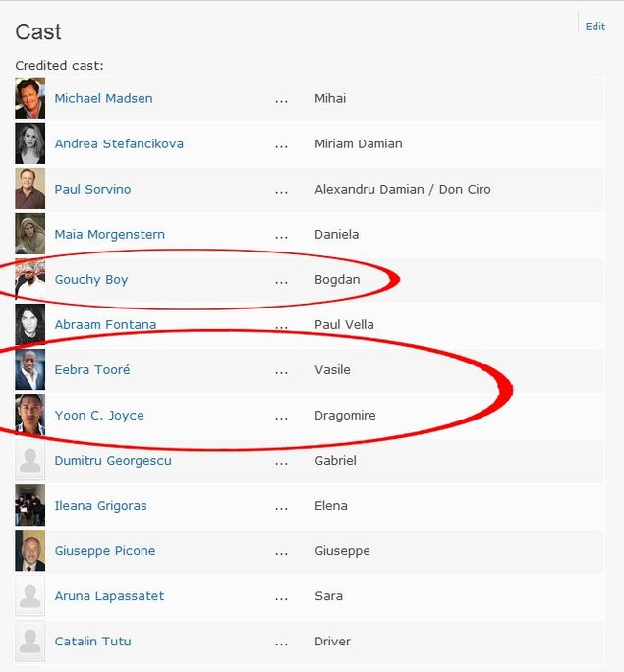
Task: Click the Edit link for Cast
Action: tap(596, 27)
